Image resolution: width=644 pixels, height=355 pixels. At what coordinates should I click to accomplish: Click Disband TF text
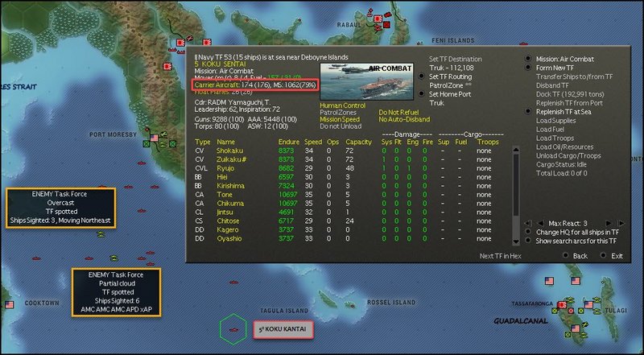[x=552, y=85]
